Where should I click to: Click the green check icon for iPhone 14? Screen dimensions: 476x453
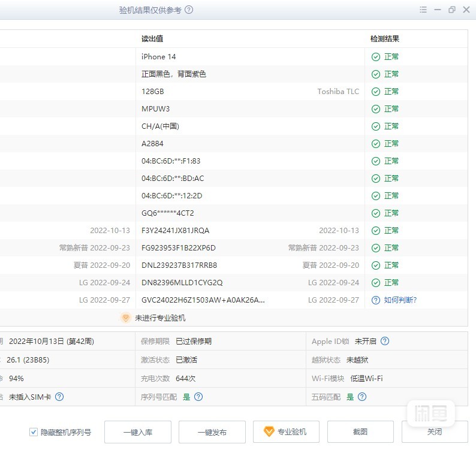point(376,57)
